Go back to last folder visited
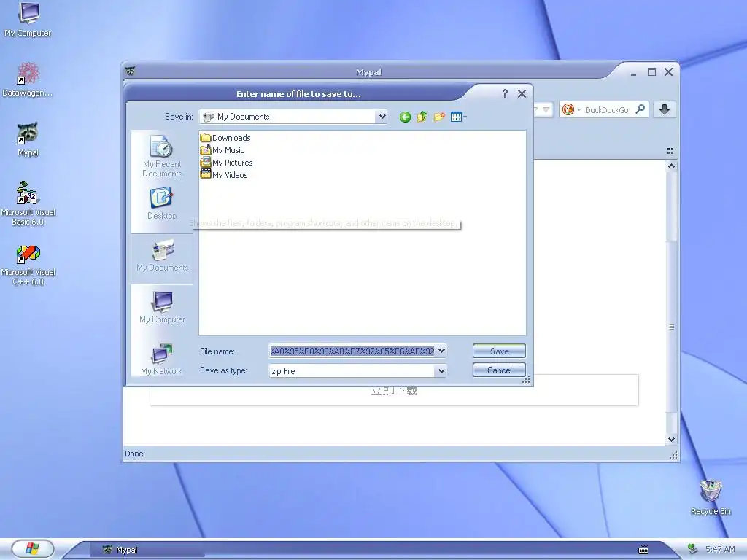The width and height of the screenshot is (747, 560). [405, 117]
